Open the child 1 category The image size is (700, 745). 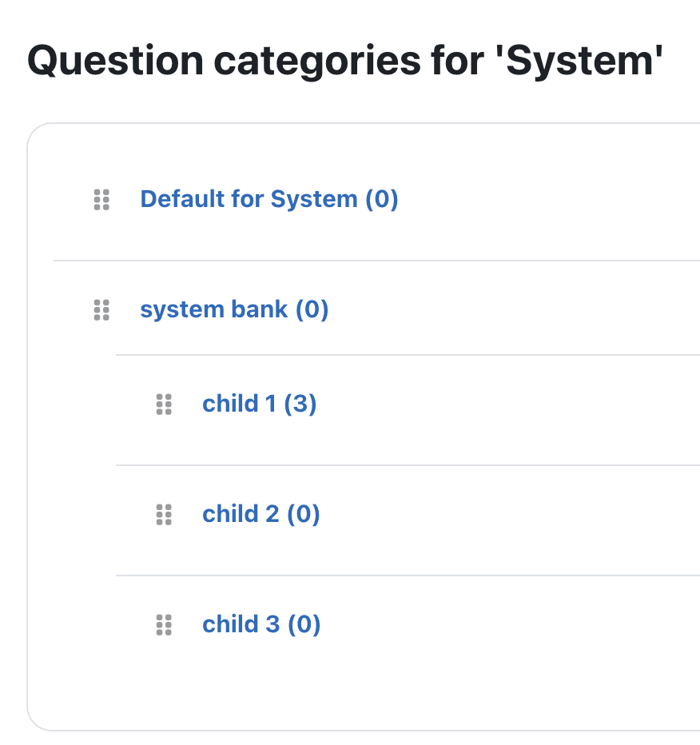[x=259, y=404]
